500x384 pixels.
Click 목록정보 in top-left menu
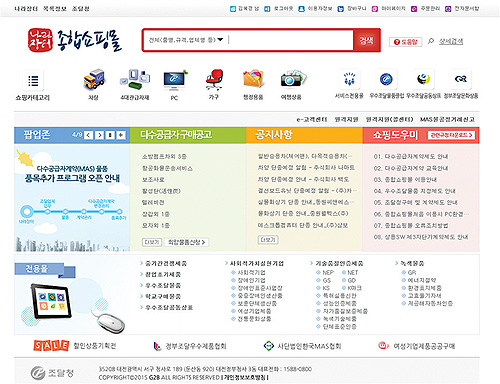[x=55, y=9]
